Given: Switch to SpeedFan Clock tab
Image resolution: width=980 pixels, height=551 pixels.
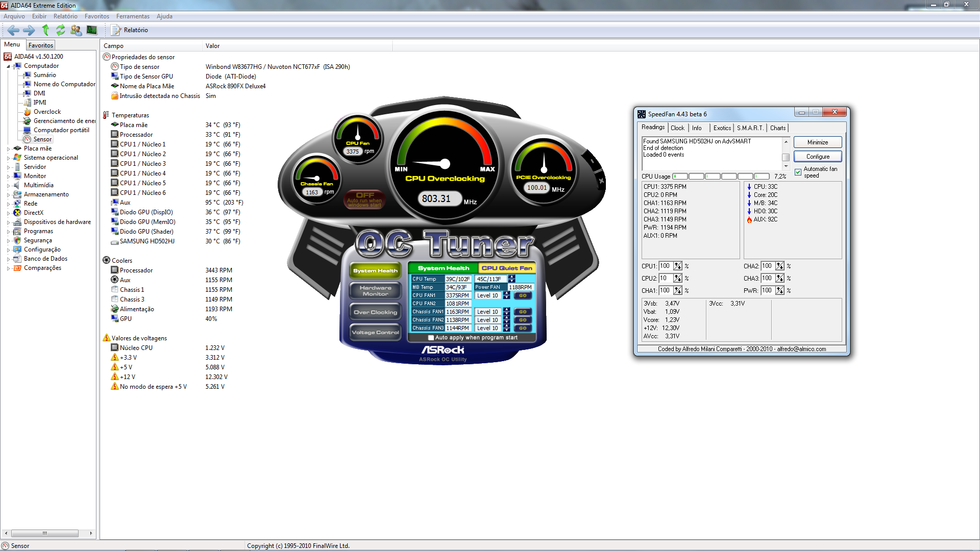Looking at the screenshot, I should tap(677, 128).
